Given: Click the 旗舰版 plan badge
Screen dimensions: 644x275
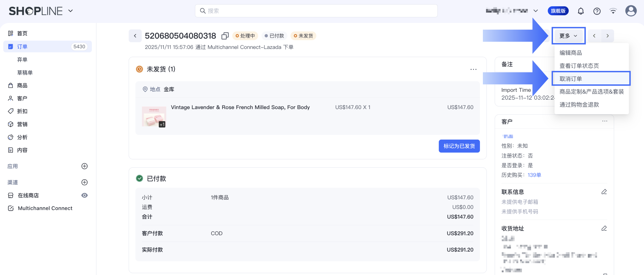Looking at the screenshot, I should [558, 11].
